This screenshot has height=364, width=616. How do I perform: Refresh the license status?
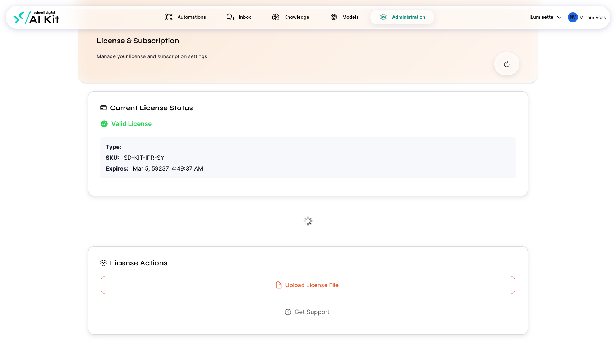[507, 64]
